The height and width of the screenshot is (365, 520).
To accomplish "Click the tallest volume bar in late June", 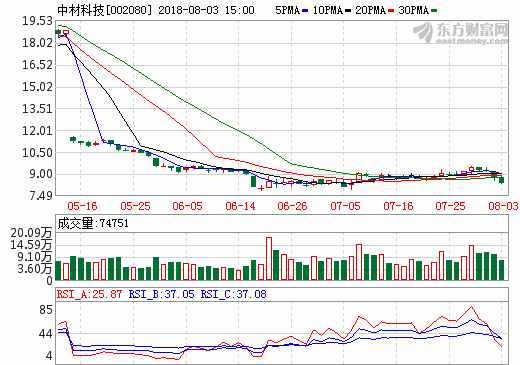I will [x=269, y=259].
